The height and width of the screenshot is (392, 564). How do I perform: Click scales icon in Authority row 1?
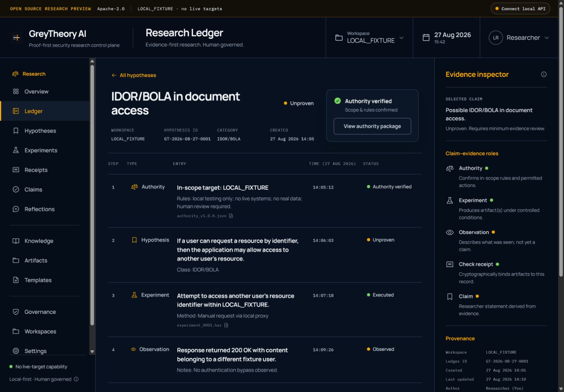click(135, 187)
